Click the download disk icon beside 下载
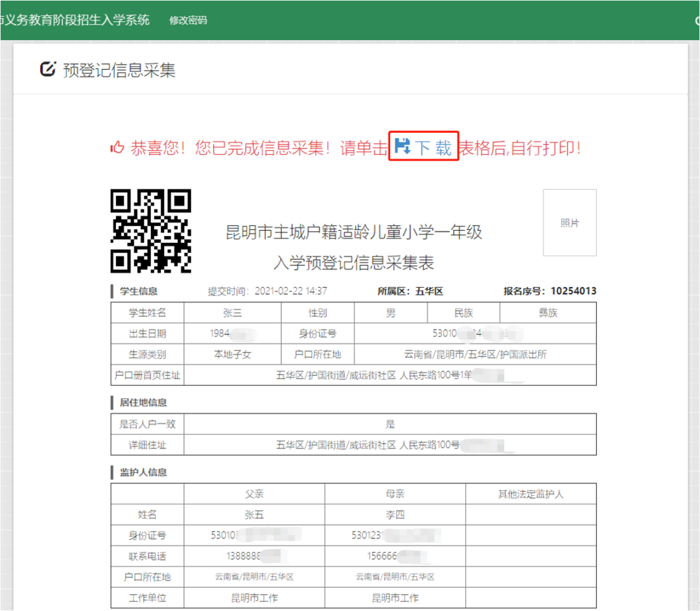Viewport: 700px width, 611px height. (402, 146)
